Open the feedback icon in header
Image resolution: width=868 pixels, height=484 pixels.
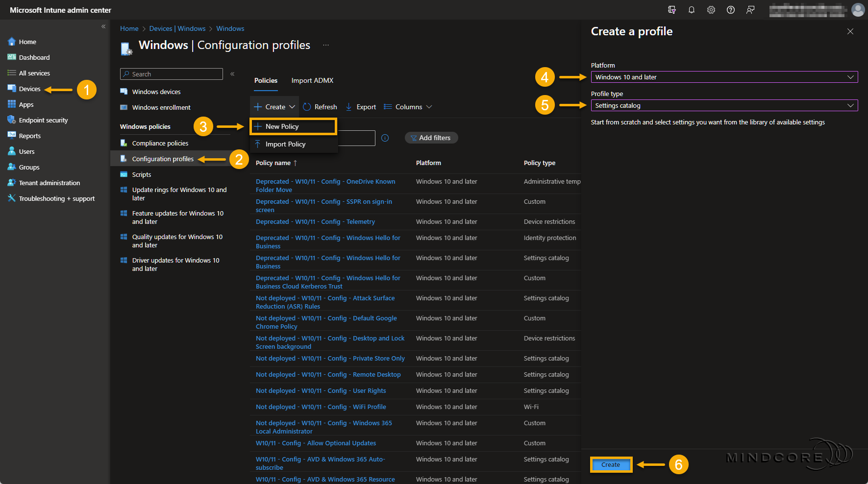[x=750, y=10]
